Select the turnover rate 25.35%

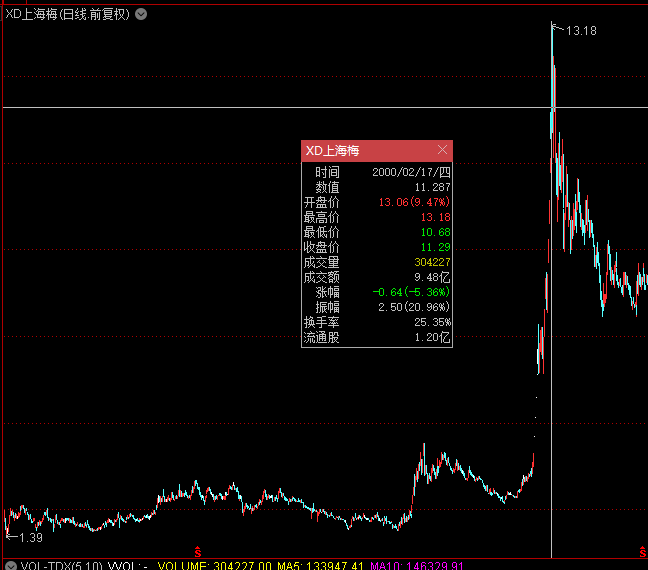432,322
